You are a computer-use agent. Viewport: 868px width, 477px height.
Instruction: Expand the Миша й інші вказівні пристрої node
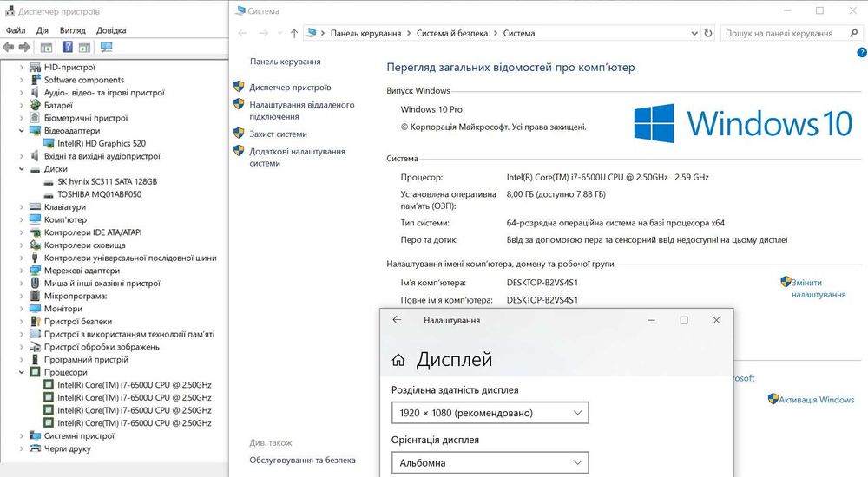(22, 284)
